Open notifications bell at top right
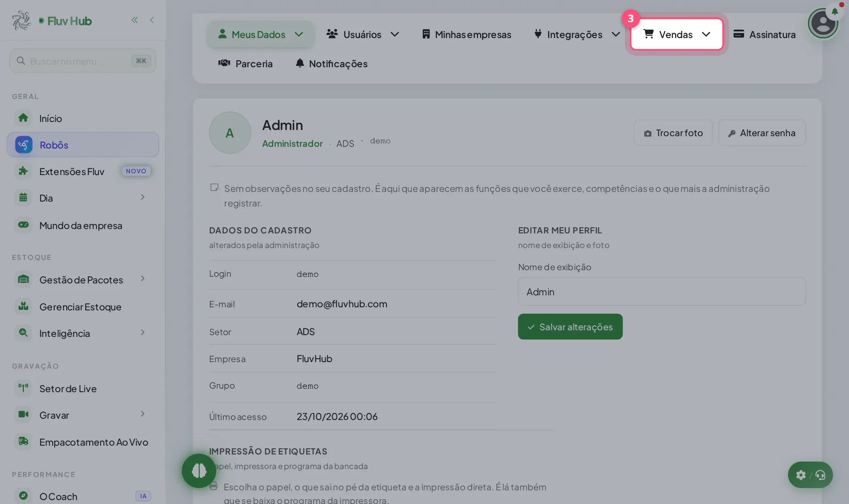The width and height of the screenshot is (849, 504). 835,11
